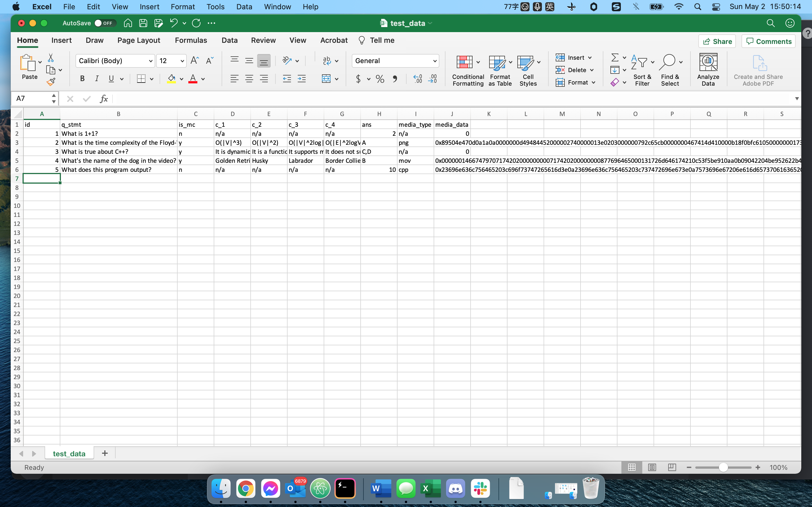Toggle Bold formatting
The height and width of the screenshot is (507, 812).
(x=82, y=79)
